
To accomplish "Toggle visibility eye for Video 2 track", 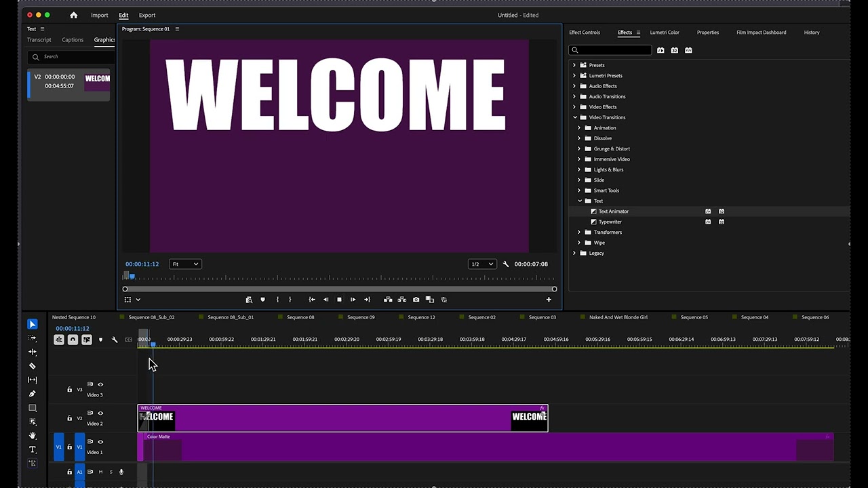I will (100, 413).
